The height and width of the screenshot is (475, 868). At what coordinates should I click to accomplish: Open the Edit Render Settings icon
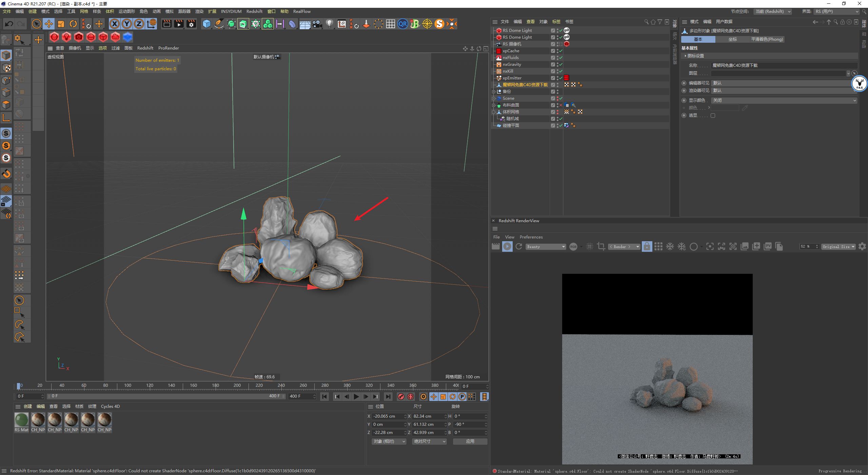(191, 24)
